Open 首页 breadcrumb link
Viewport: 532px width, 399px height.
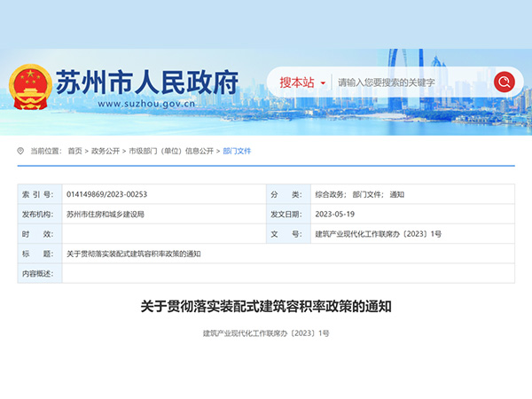(75, 151)
